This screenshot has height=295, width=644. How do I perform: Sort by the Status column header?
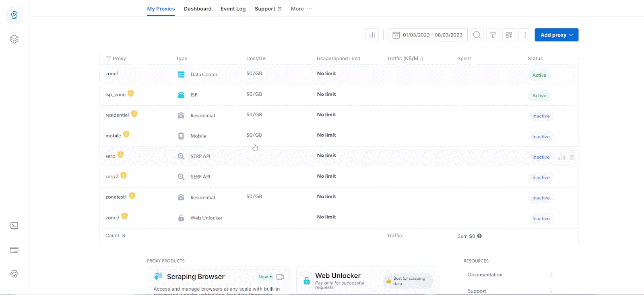tap(535, 59)
